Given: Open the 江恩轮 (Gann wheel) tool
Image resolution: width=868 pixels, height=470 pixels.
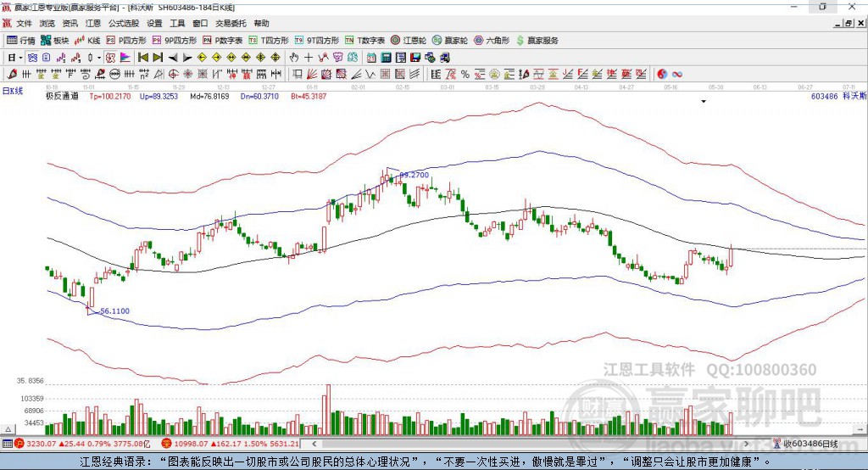Looking at the screenshot, I should tap(409, 41).
